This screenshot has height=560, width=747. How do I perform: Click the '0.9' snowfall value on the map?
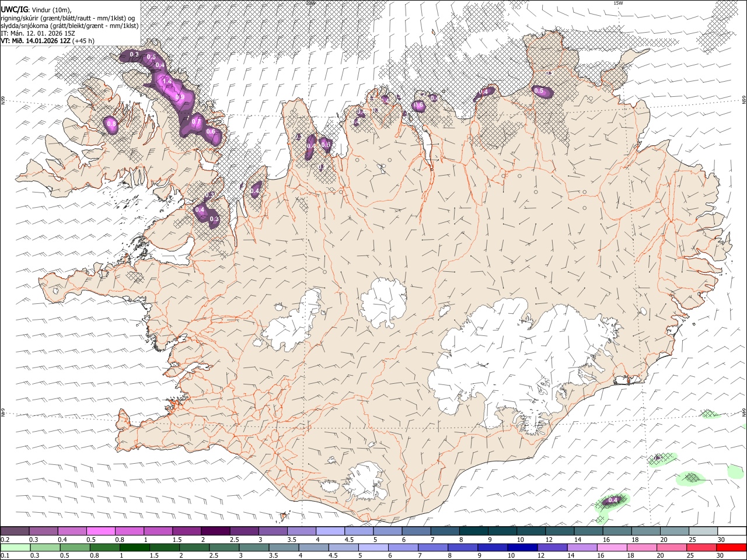pos(180,97)
